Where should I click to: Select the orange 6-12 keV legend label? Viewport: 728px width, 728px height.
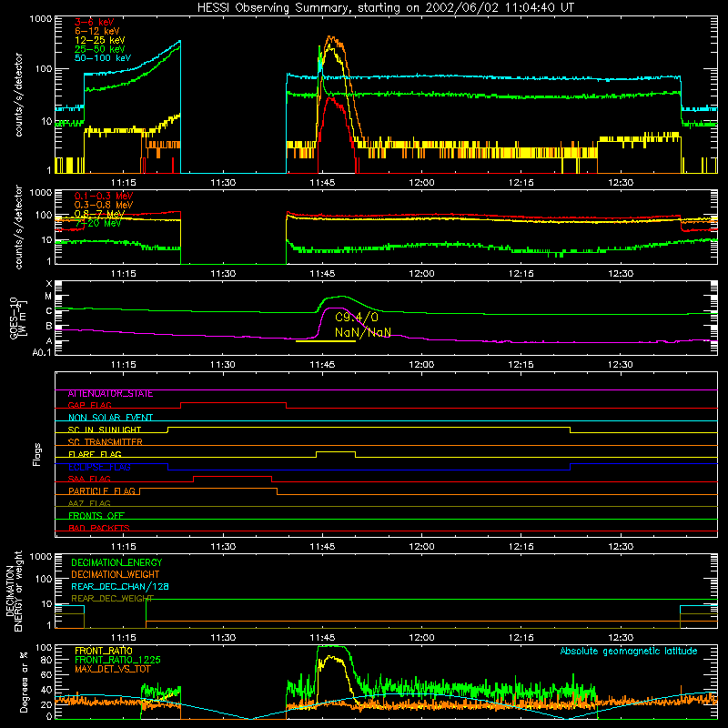tap(97, 31)
